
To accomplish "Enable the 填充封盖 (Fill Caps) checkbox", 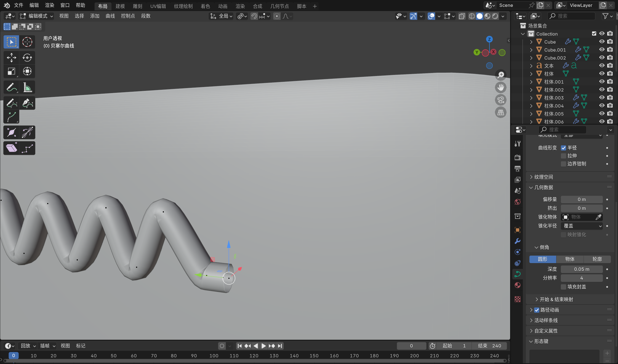I will pos(564,287).
